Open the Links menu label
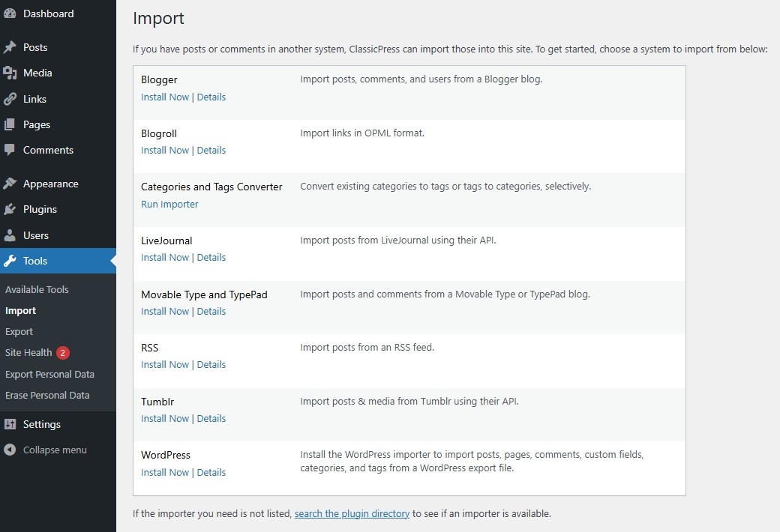 coord(34,99)
